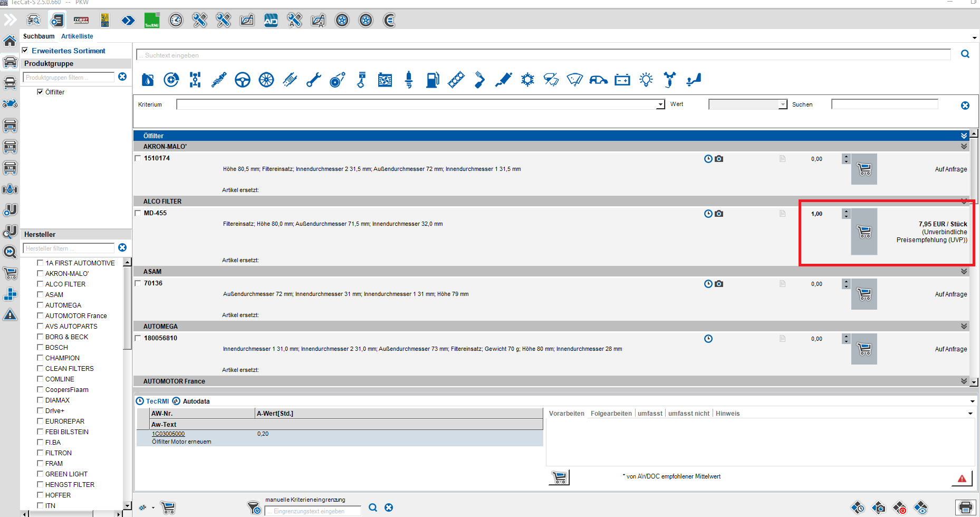Screen dimensions: 980x517
Task: Select the belt drive category icon
Action: click(x=338, y=80)
